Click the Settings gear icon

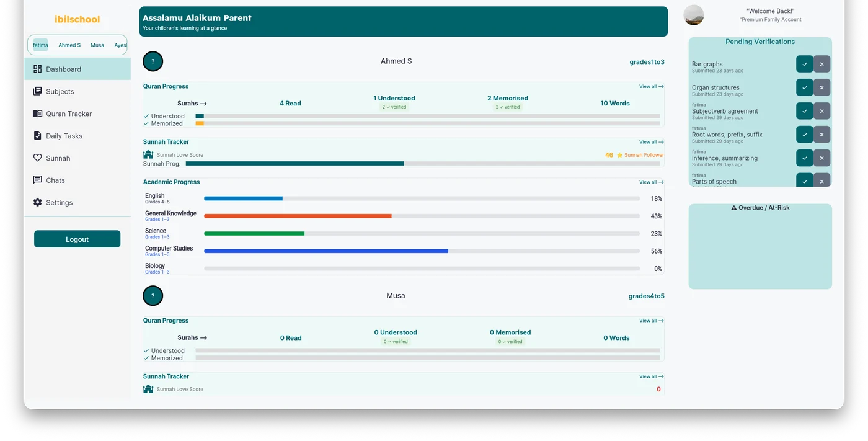tap(38, 202)
